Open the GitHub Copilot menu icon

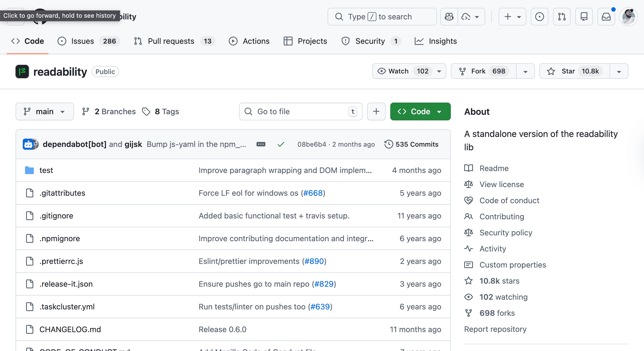(x=449, y=17)
